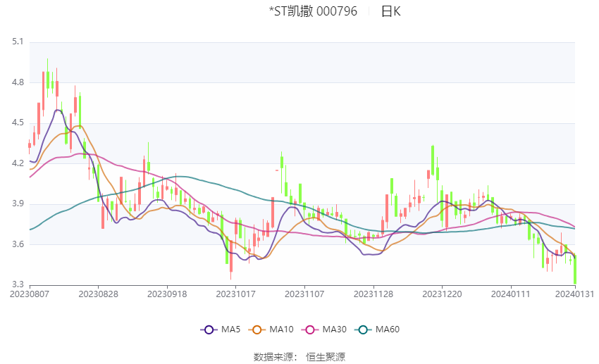Toggle the MA30 legend series
The width and height of the screenshot is (599, 364).
click(x=324, y=330)
